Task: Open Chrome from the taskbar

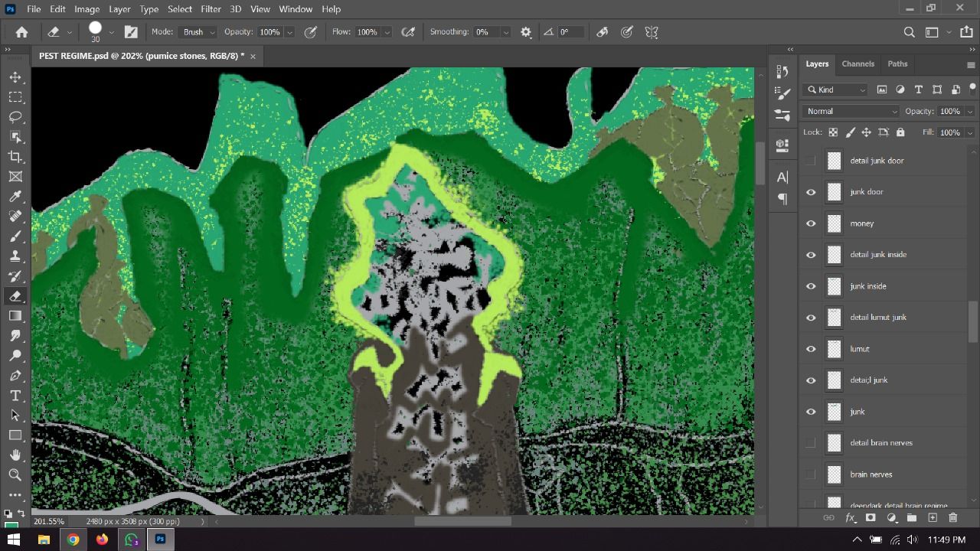Action: (x=73, y=540)
